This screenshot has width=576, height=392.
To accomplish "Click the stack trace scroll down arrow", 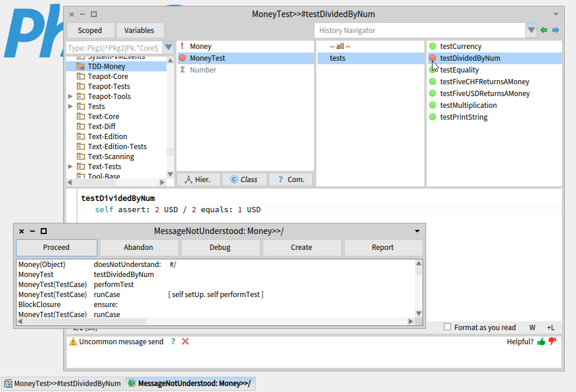I will click(418, 314).
